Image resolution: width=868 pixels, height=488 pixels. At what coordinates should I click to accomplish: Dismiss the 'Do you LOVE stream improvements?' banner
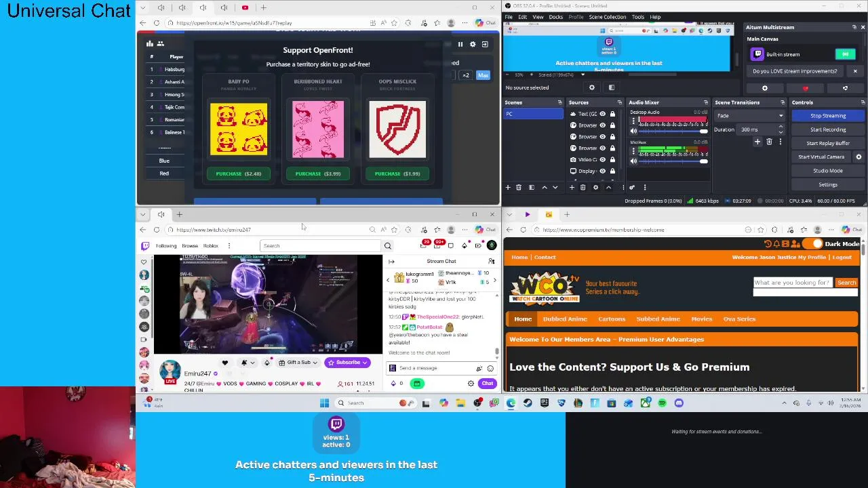(x=855, y=71)
